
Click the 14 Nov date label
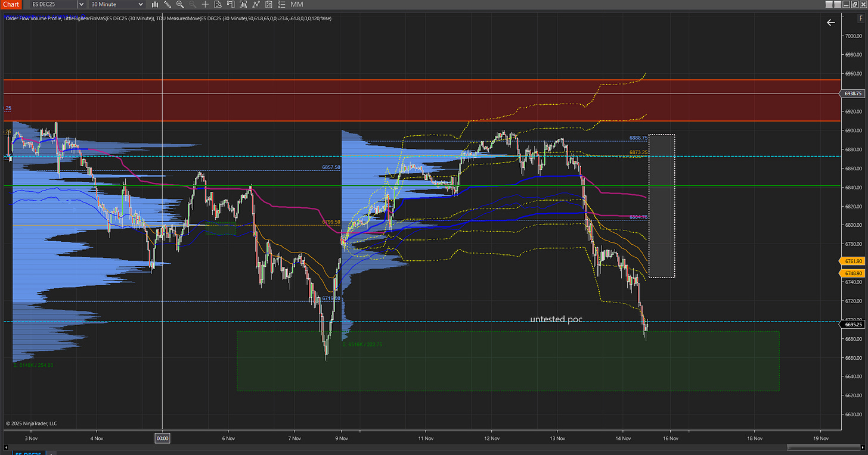(x=622, y=438)
